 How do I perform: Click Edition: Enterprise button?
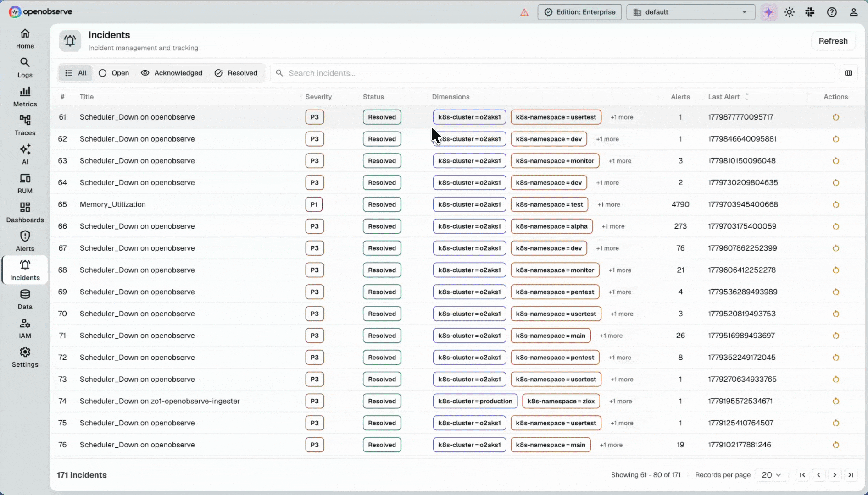tap(579, 12)
